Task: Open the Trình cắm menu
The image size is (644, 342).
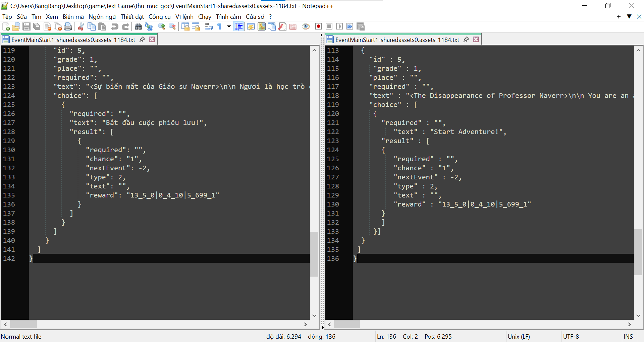Action: (228, 17)
